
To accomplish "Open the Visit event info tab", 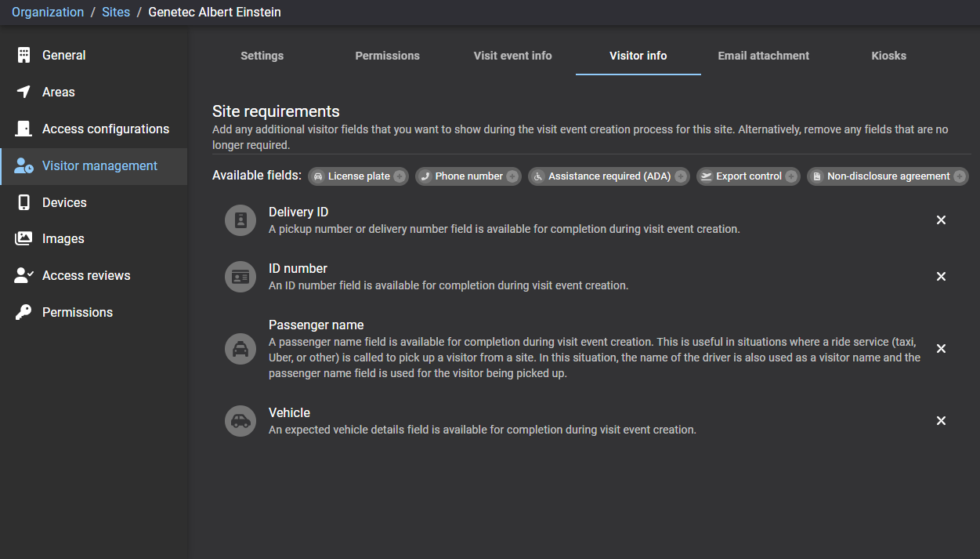I will (x=512, y=56).
